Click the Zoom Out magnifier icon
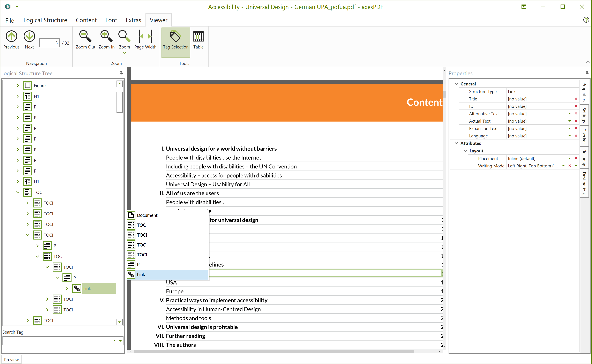Screen dimensions: 592x364 pos(85,36)
